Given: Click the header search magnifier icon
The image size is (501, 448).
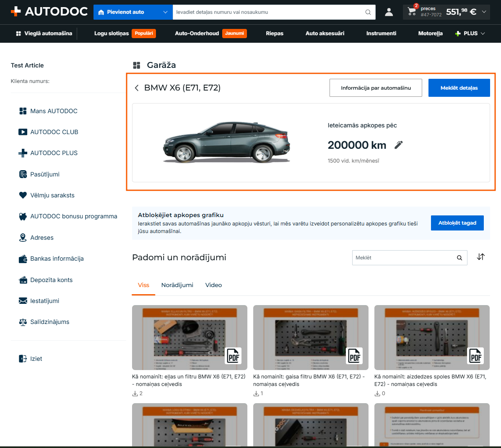Looking at the screenshot, I should pos(368,12).
